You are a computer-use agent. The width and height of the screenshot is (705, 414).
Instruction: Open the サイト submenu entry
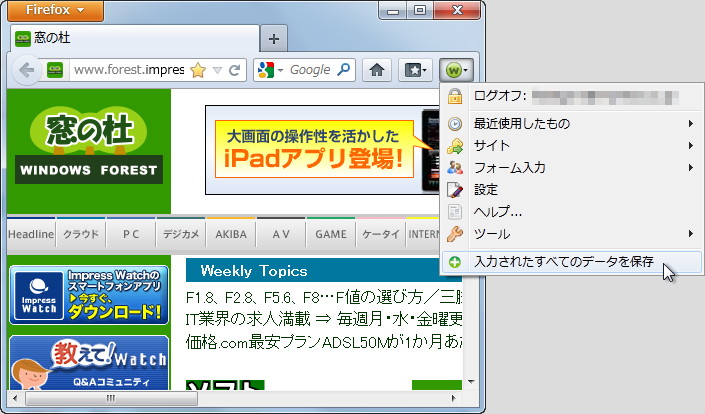click(571, 145)
